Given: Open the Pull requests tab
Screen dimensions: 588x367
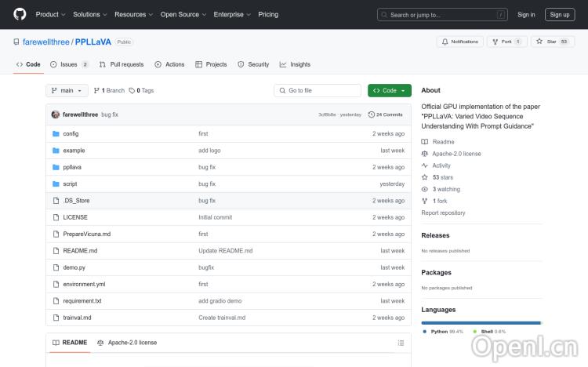Looking at the screenshot, I should pyautogui.click(x=122, y=64).
